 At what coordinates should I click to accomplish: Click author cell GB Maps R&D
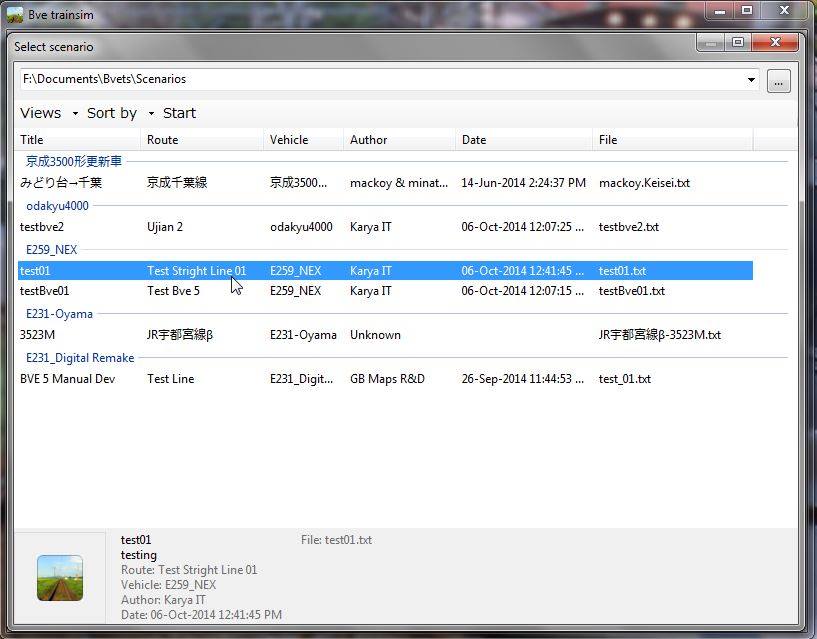coord(387,379)
